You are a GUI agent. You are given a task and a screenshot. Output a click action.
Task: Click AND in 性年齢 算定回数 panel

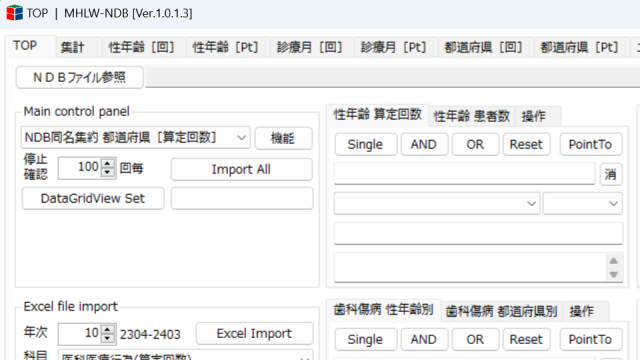coord(424,144)
